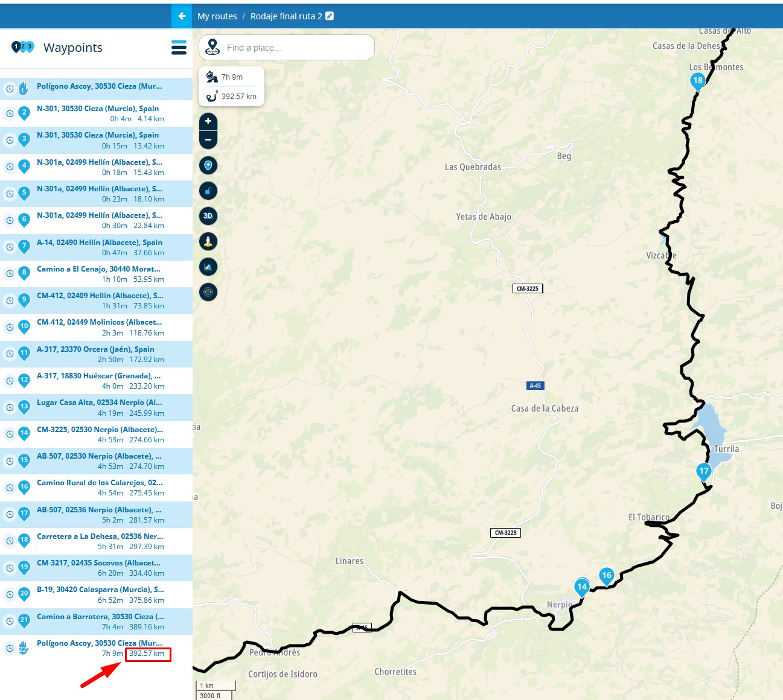This screenshot has height=700, width=783.
Task: Click clock icon for waypoint 1 row
Action: [10, 89]
